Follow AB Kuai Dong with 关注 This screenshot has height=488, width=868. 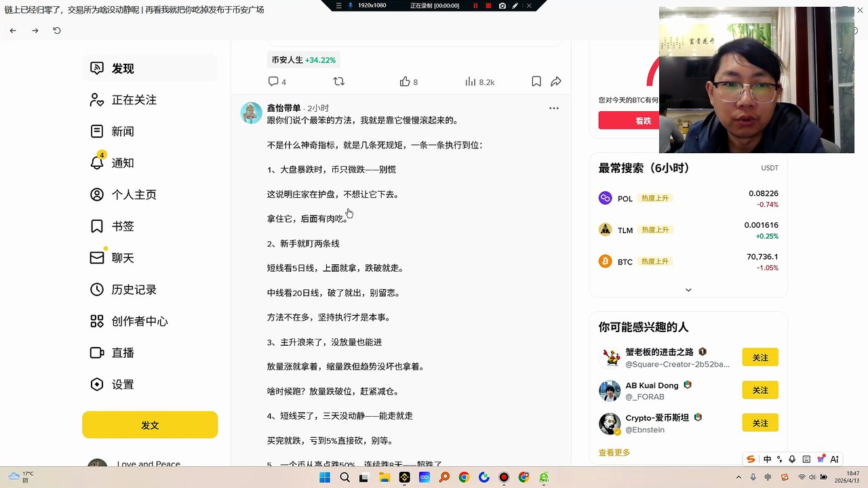[760, 390]
